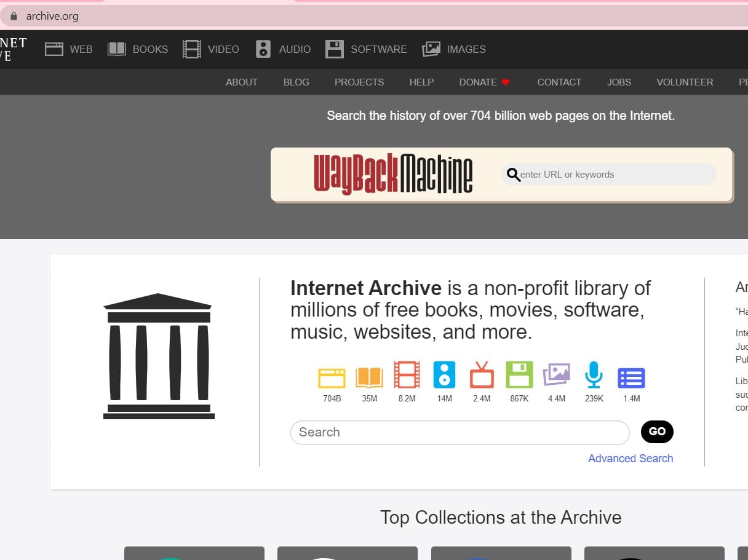The height and width of the screenshot is (560, 748).
Task: Click the yellow web icon labeled 704B
Action: pos(332,377)
